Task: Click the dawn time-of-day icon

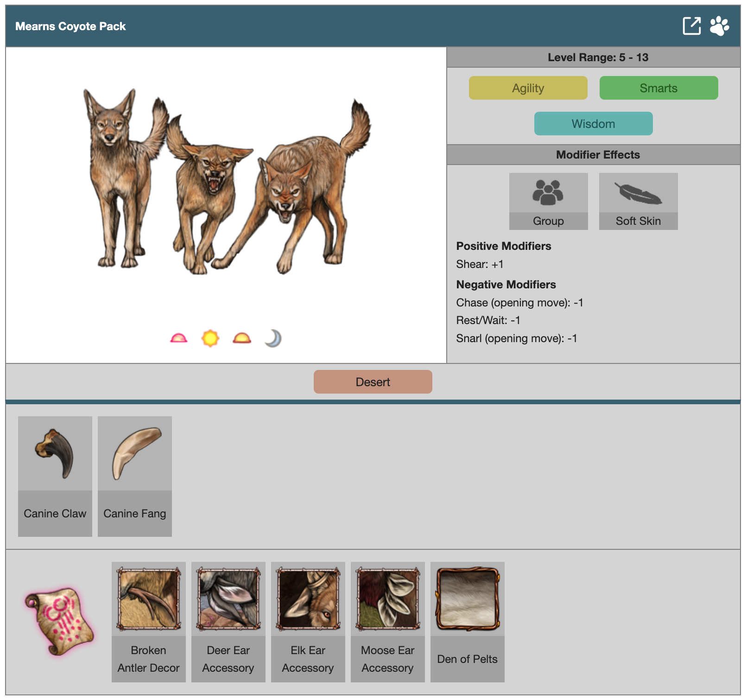Action: coord(179,338)
